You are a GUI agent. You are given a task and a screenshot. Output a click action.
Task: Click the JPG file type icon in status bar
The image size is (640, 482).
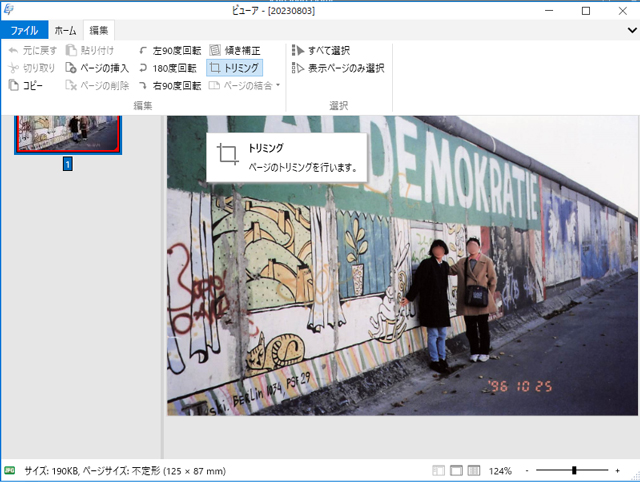tap(9, 471)
